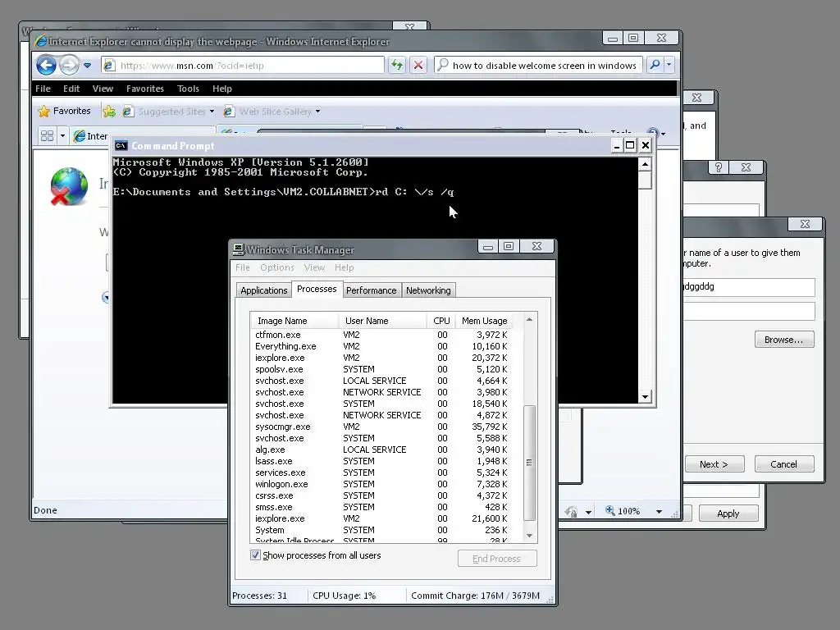Image resolution: width=840 pixels, height=630 pixels.
Task: Select the lsass.exe process row
Action: coord(381,461)
